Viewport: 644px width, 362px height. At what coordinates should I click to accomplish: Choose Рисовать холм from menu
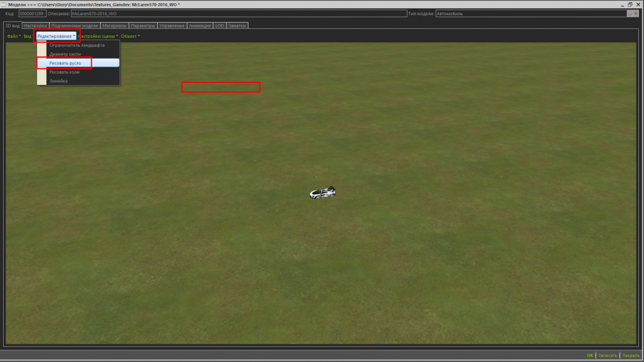pos(78,72)
